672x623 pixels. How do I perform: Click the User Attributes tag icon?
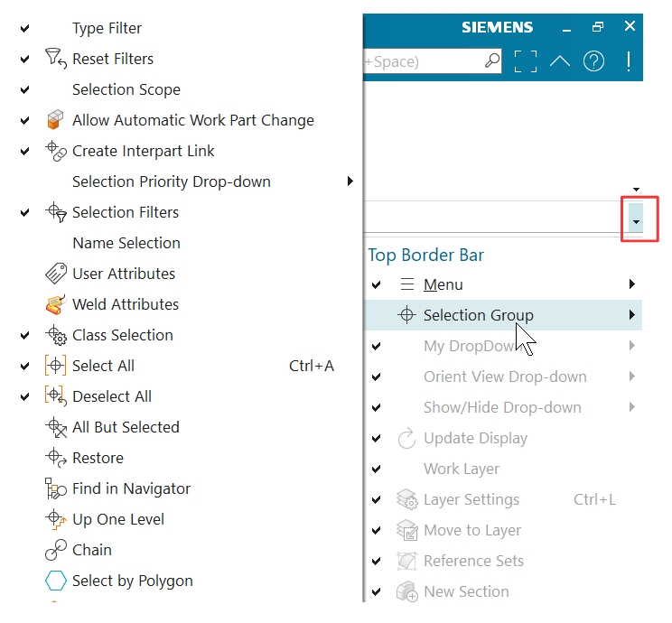pyautogui.click(x=56, y=274)
